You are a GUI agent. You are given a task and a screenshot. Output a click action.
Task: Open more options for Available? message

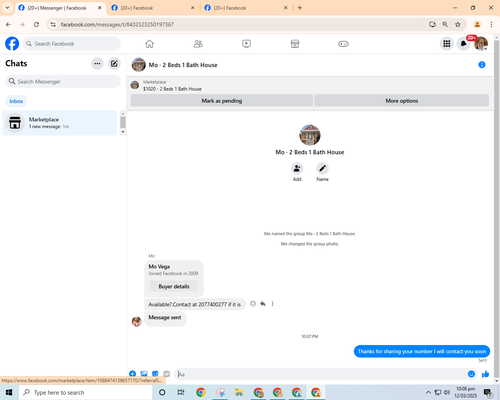click(x=272, y=304)
